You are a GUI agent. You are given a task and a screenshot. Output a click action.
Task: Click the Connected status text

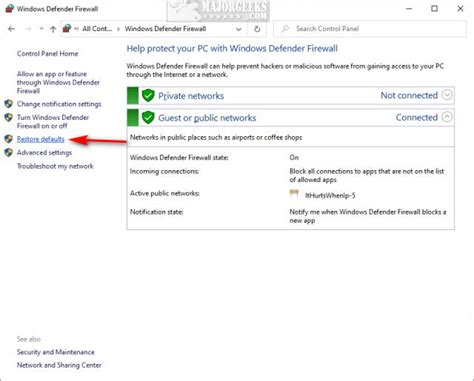(417, 117)
